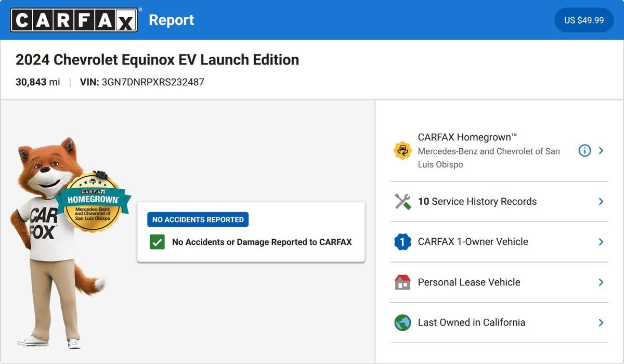Click the Report label in the header

(x=172, y=20)
